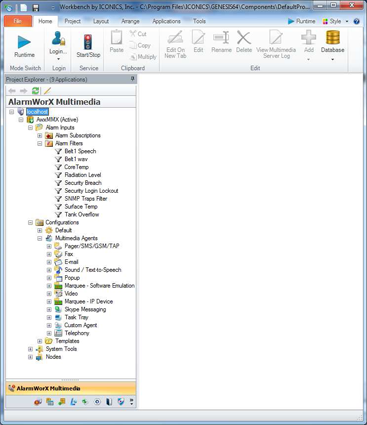The width and height of the screenshot is (367, 425).
Task: Click the help question mark icon
Action: [x=356, y=21]
